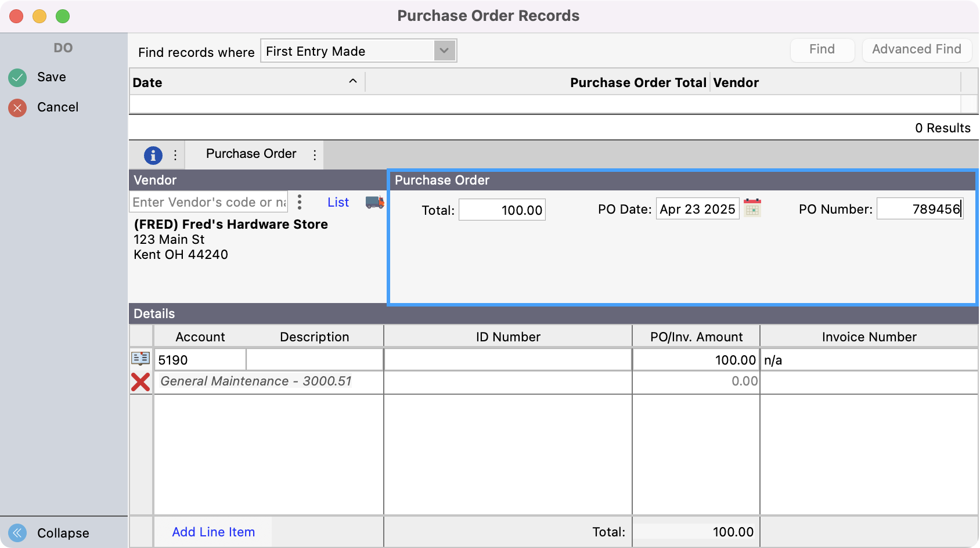Open the vendor List link

(x=338, y=202)
